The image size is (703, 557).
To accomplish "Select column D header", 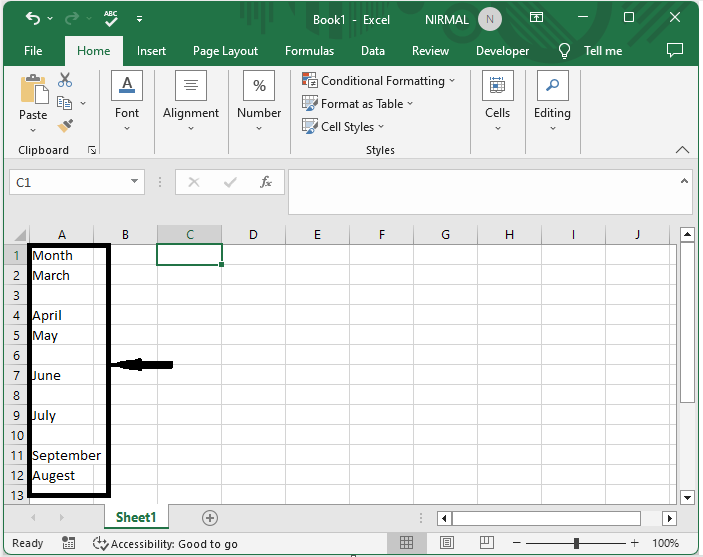I will (x=253, y=235).
